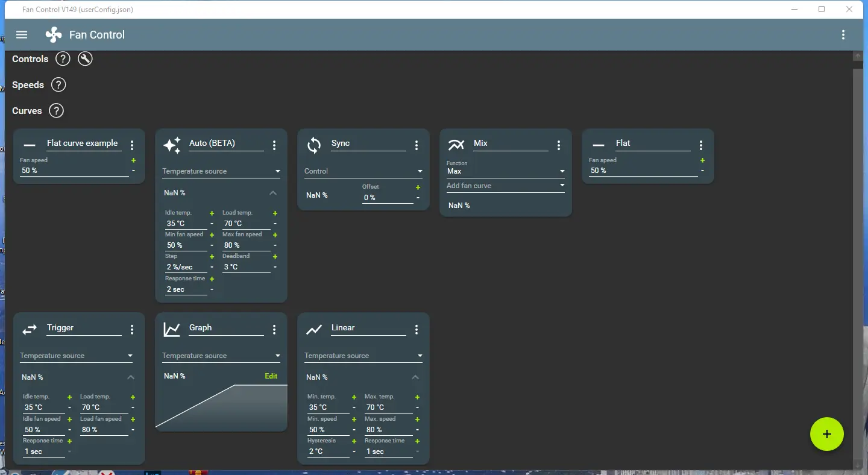This screenshot has width=868, height=475.
Task: Click the Deadband field showing 3 °C
Action: [246, 266]
